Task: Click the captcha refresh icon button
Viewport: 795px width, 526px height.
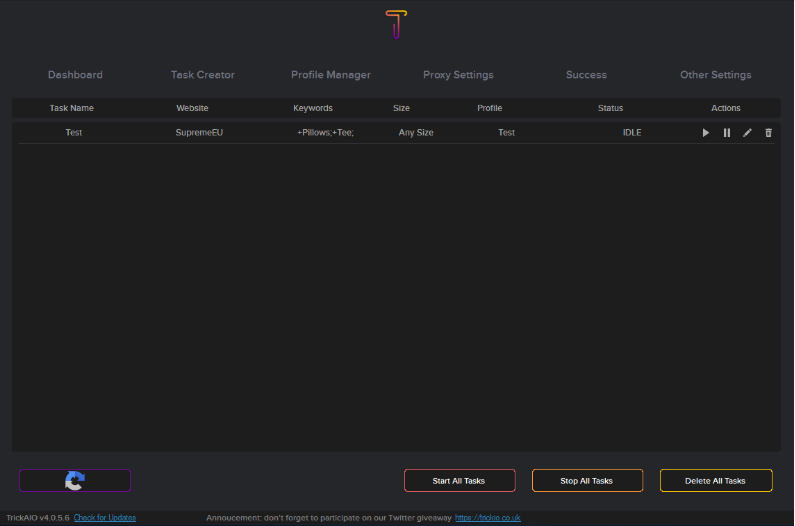Action: (75, 480)
